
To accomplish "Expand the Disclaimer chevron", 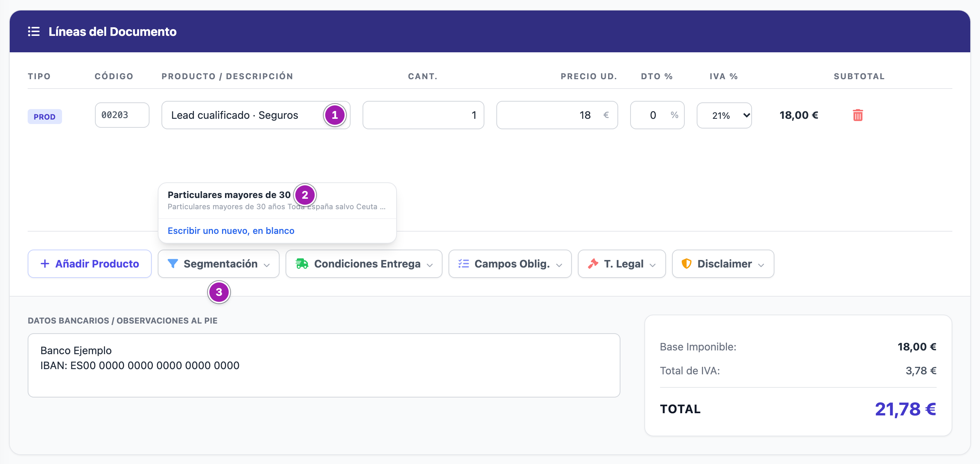I will click(761, 265).
